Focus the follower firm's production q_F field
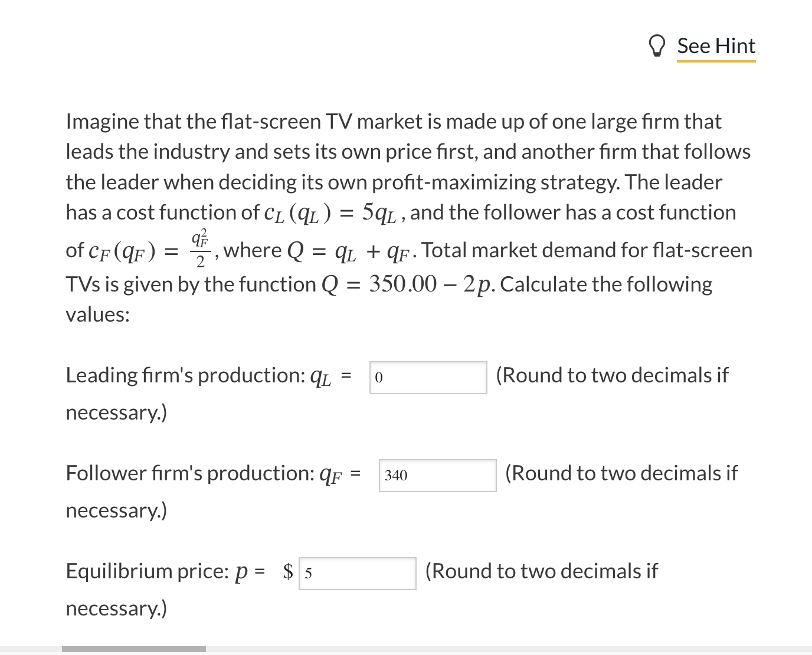 (437, 475)
